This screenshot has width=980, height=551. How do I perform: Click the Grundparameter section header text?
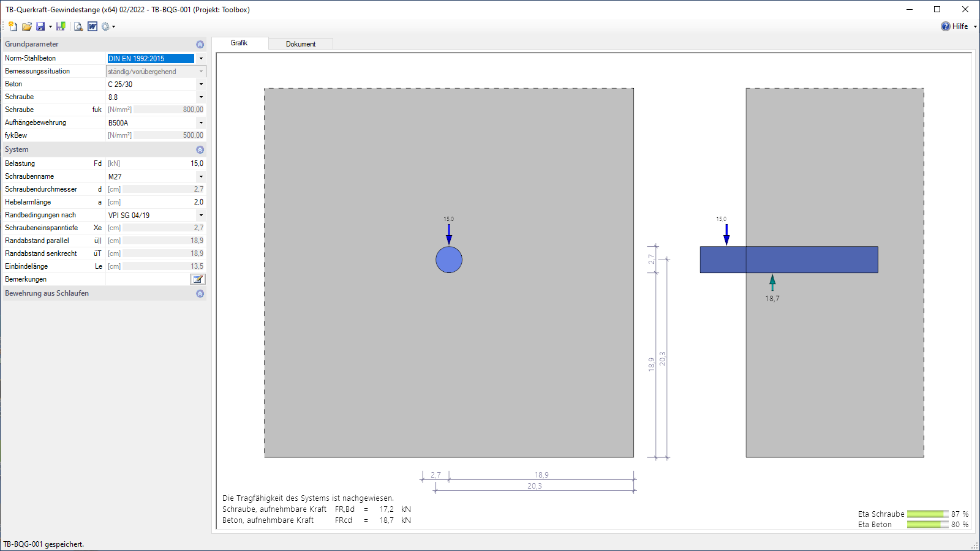tap(32, 44)
